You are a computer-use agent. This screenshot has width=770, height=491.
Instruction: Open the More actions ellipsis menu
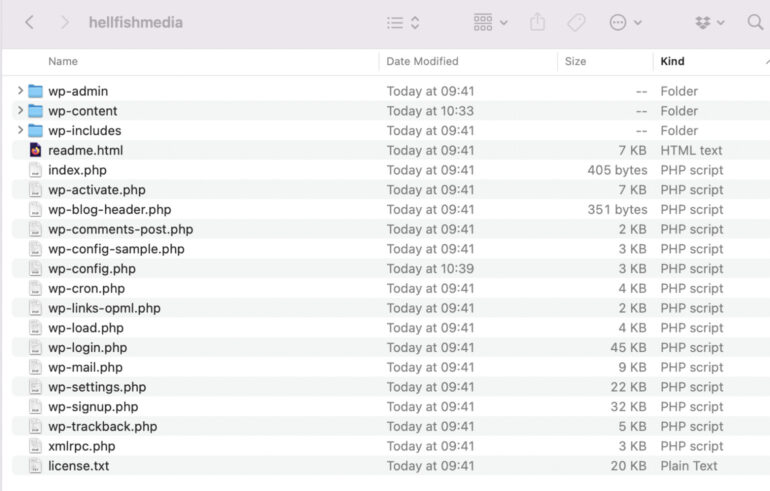[x=625, y=22]
